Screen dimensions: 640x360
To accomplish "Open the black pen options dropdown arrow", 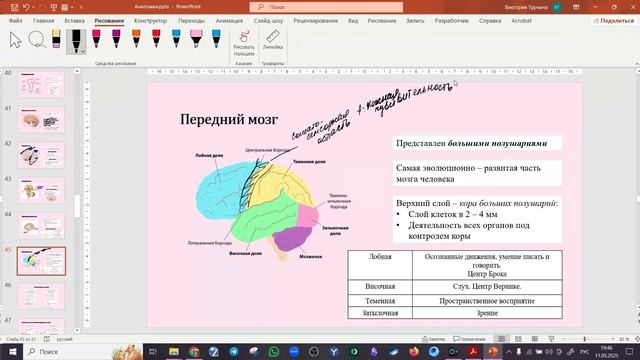I will (x=83, y=52).
